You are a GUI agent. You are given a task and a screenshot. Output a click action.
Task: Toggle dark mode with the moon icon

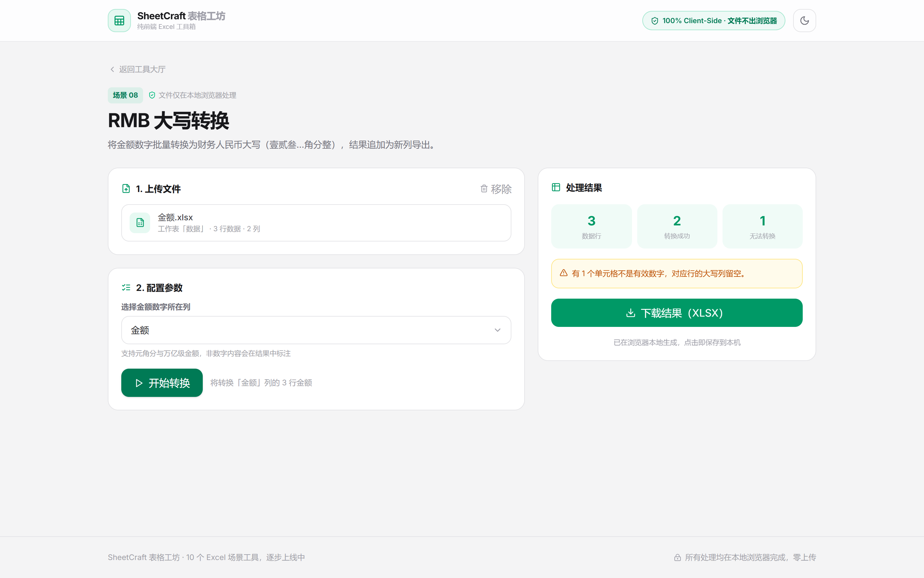click(805, 21)
